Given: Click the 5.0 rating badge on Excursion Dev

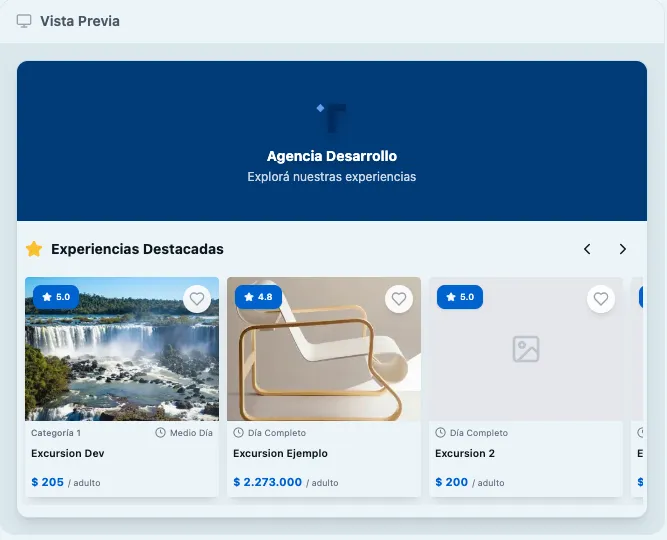Looking at the screenshot, I should (x=56, y=297).
